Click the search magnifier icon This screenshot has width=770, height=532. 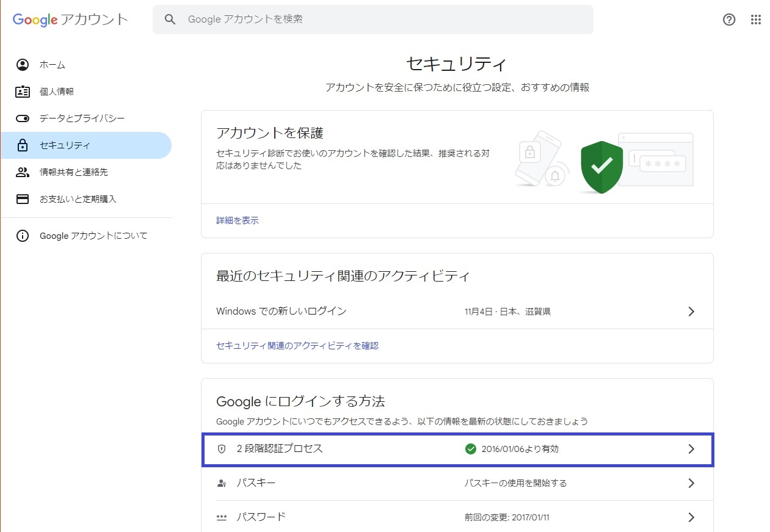(x=170, y=20)
